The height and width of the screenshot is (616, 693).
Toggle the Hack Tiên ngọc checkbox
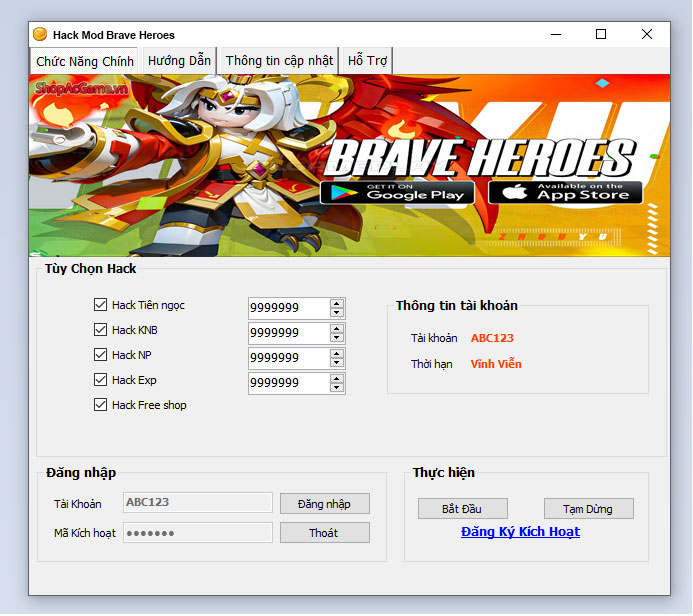point(100,304)
